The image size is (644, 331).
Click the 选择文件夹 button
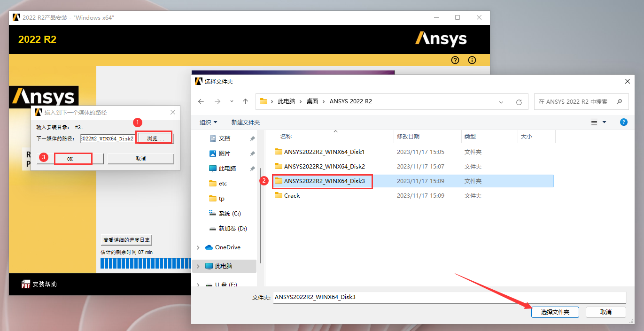(x=555, y=312)
